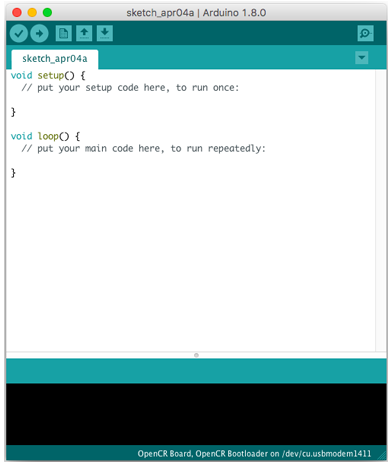Upload sketch with the arrow button
This screenshot has width=390, height=465.
39,33
